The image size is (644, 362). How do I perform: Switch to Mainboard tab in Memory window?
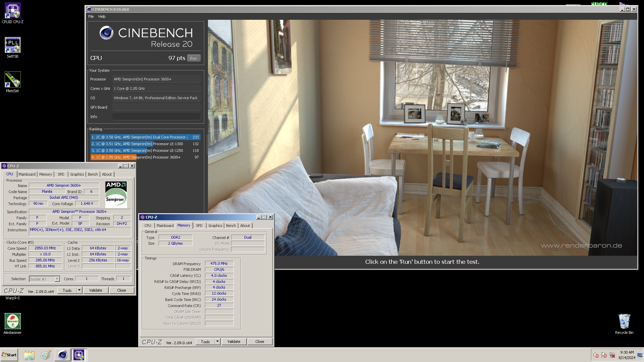coord(165,226)
